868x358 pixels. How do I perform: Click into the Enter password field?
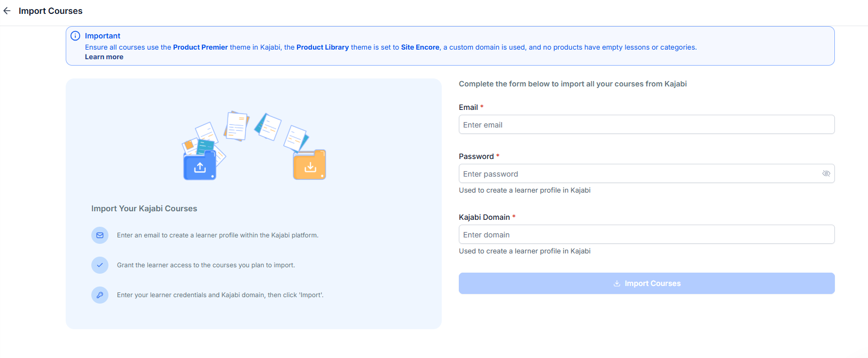[x=638, y=174]
